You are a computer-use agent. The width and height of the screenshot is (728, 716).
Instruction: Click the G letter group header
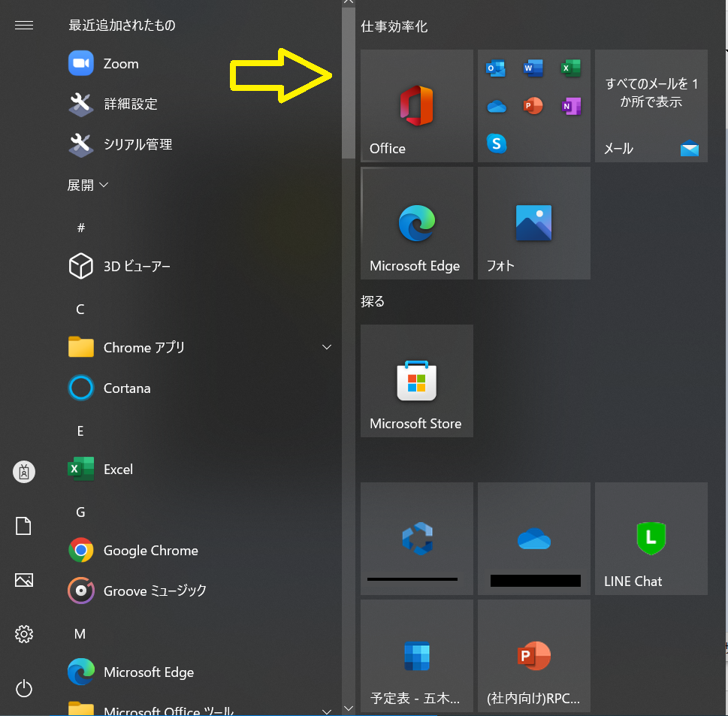[80, 512]
